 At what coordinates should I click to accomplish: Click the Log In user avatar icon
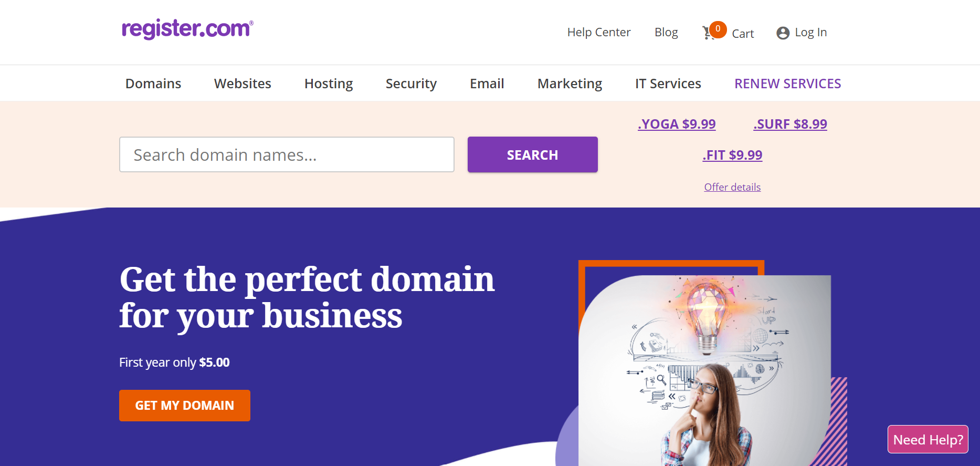point(783,33)
